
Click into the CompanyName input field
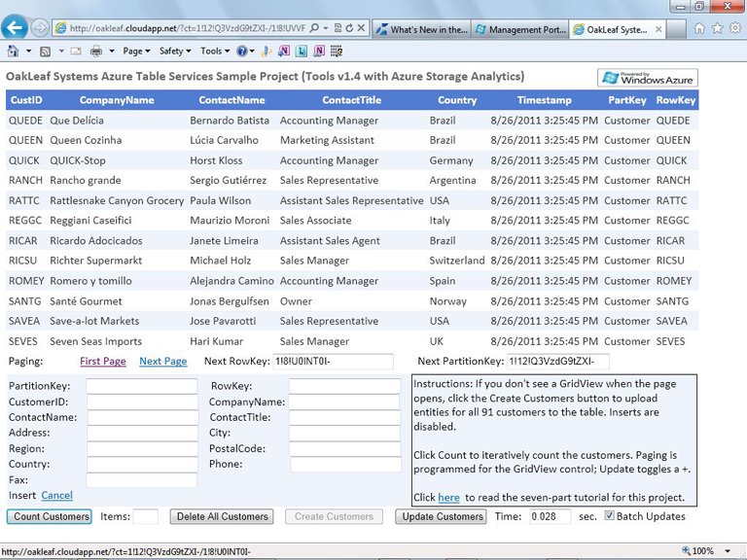coord(344,402)
